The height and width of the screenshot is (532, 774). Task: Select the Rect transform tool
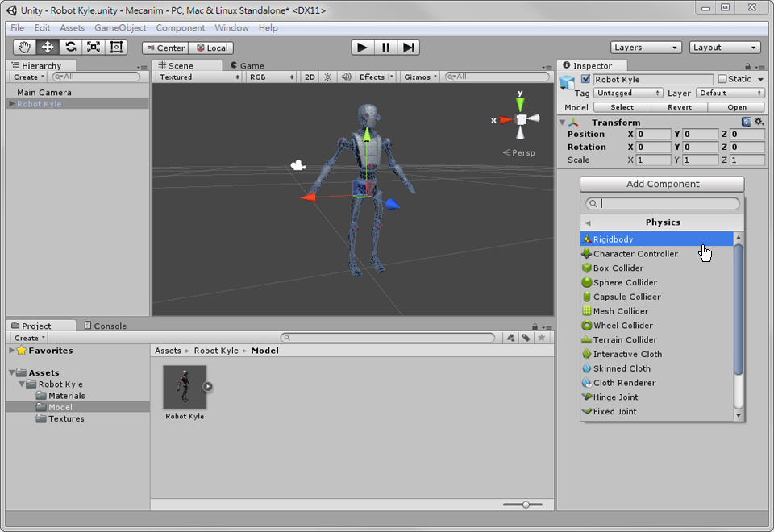click(116, 48)
